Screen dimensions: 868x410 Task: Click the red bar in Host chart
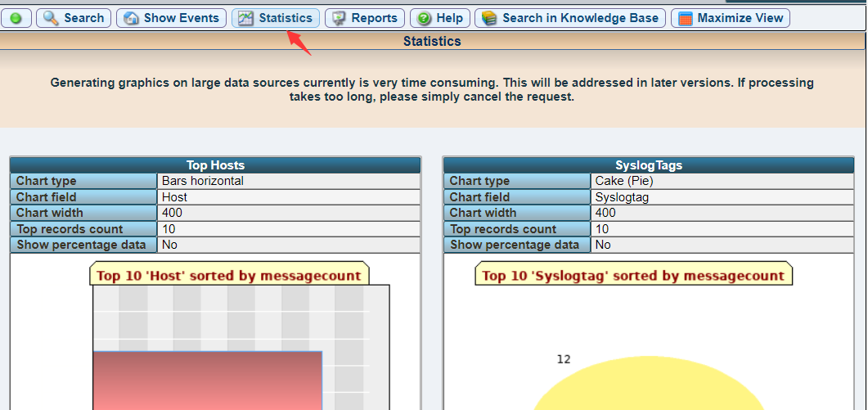207,380
